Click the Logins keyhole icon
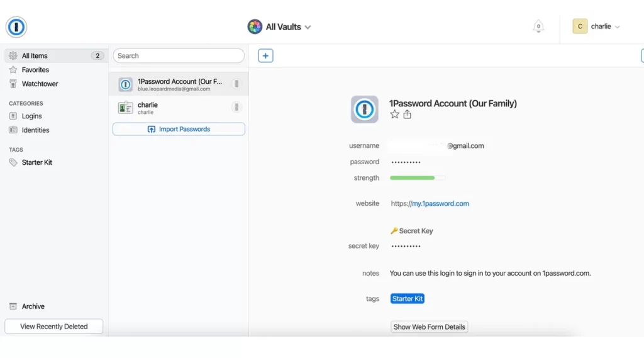The height and width of the screenshot is (358, 644). click(13, 116)
